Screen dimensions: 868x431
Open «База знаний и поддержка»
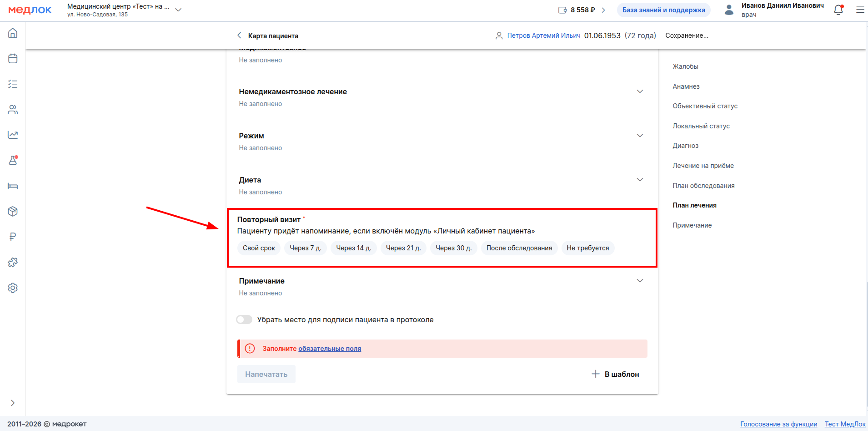[663, 10]
